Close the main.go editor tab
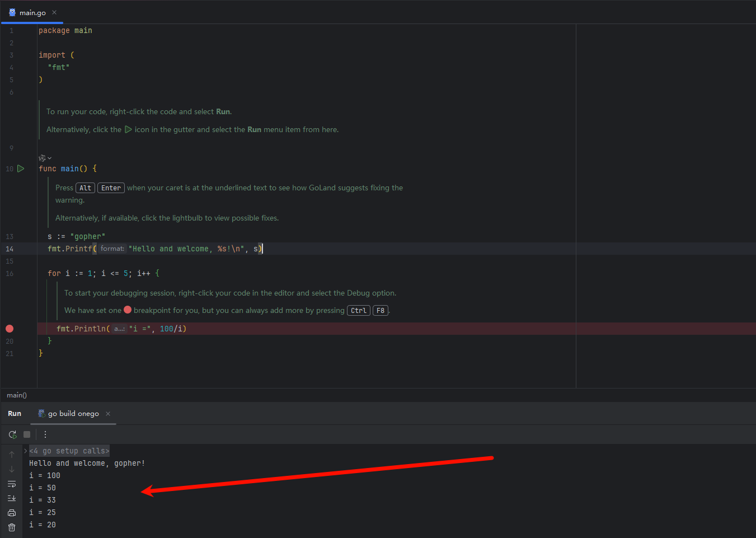This screenshot has height=538, width=756. [x=54, y=12]
